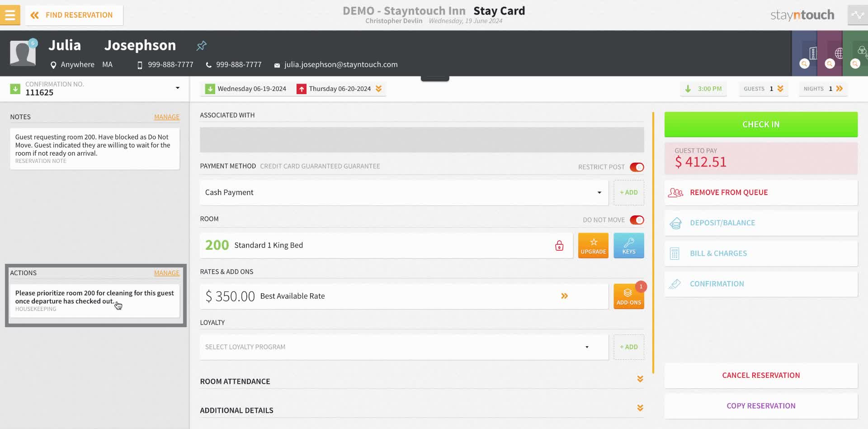Toggle the Do Not Move switch
This screenshot has width=868, height=429.
point(637,220)
